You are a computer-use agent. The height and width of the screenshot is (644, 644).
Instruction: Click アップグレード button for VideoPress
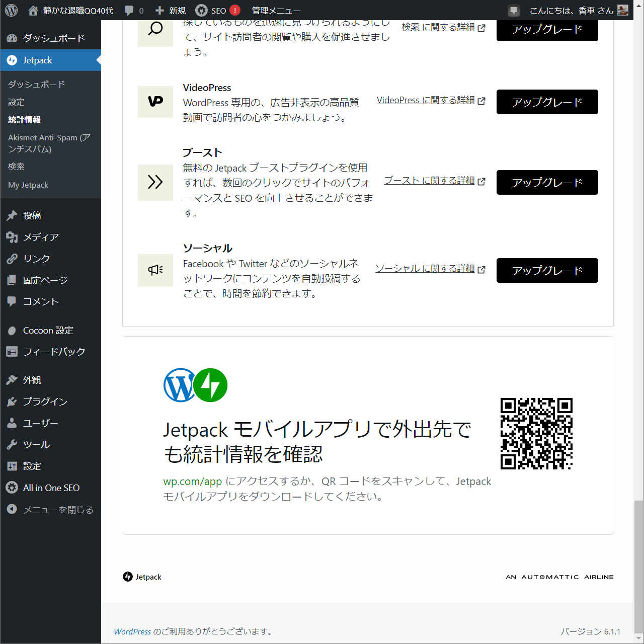click(547, 102)
